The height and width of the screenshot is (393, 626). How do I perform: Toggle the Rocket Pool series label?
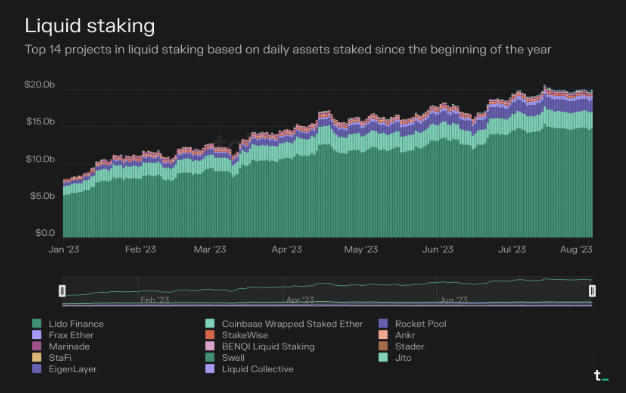point(421,324)
